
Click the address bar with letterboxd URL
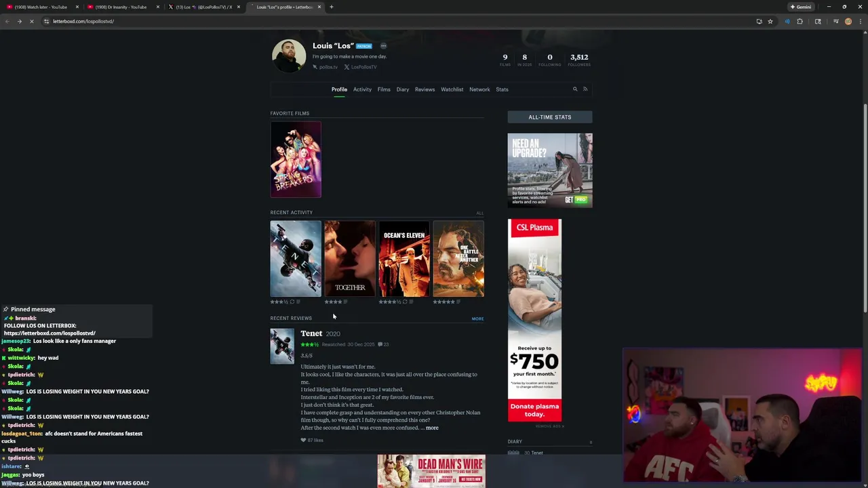pyautogui.click(x=400, y=21)
